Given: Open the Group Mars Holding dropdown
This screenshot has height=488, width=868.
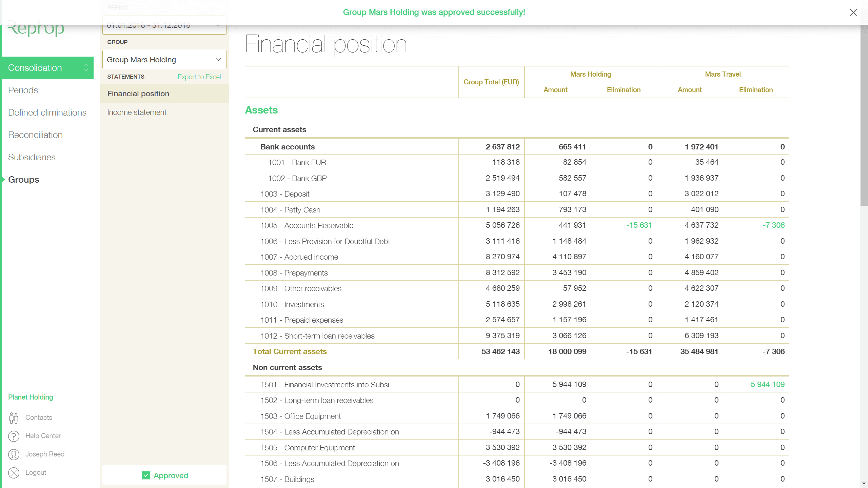Looking at the screenshot, I should click(164, 60).
